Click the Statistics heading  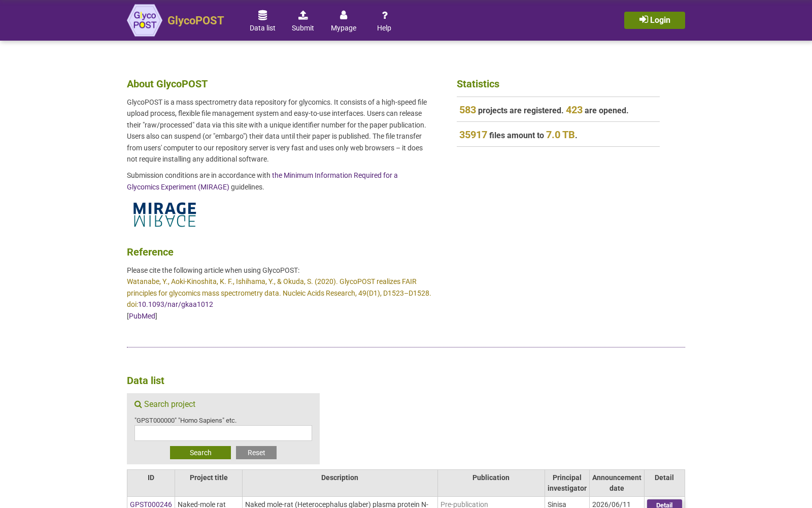(x=478, y=84)
